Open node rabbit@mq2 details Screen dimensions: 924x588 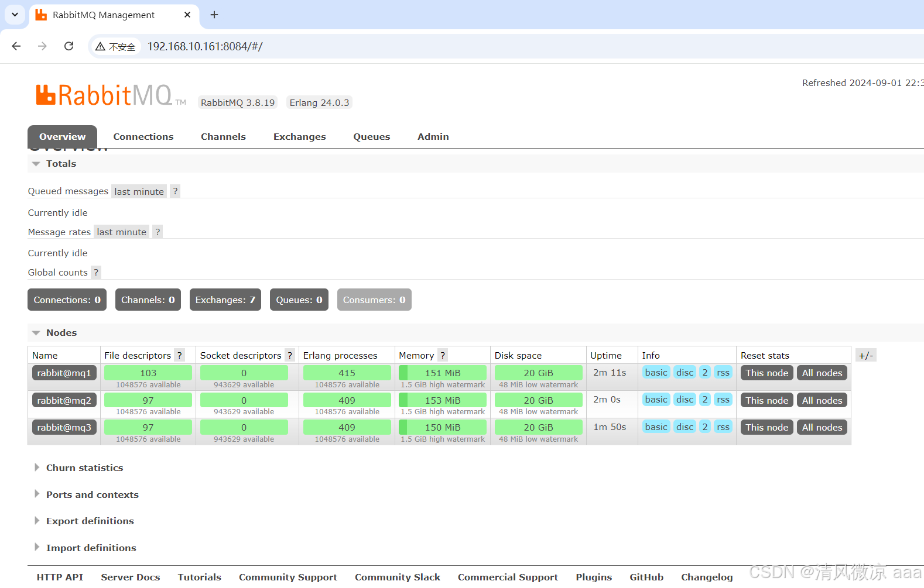(64, 401)
